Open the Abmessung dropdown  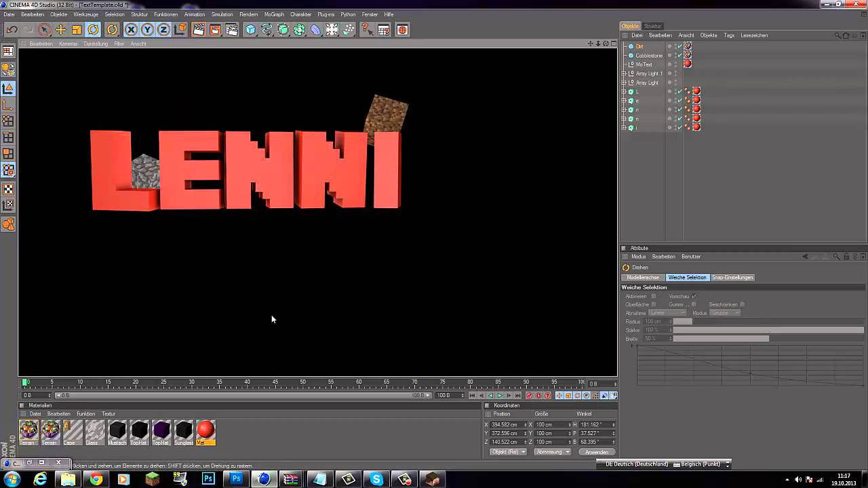click(x=553, y=452)
